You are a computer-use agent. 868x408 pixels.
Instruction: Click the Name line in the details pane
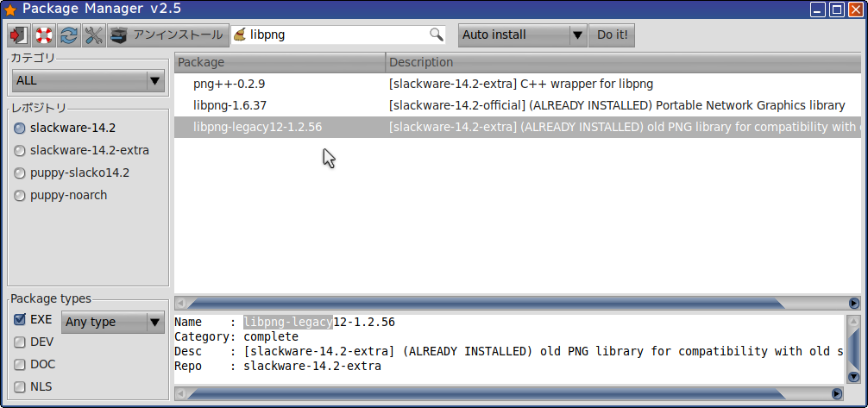tap(285, 322)
